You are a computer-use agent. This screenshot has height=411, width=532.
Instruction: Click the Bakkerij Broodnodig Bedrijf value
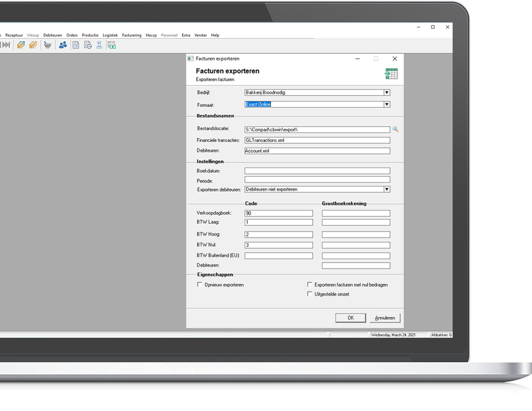pyautogui.click(x=265, y=93)
